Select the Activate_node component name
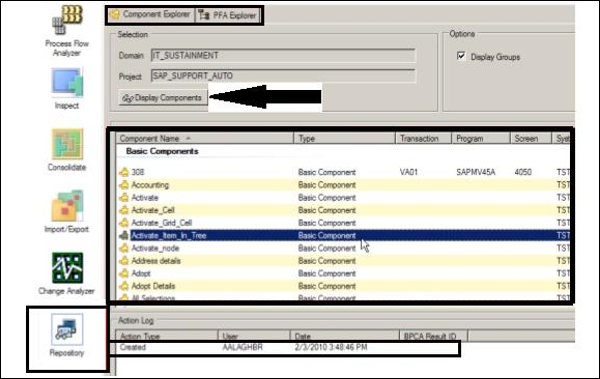The height and width of the screenshot is (379, 600). pos(155,248)
